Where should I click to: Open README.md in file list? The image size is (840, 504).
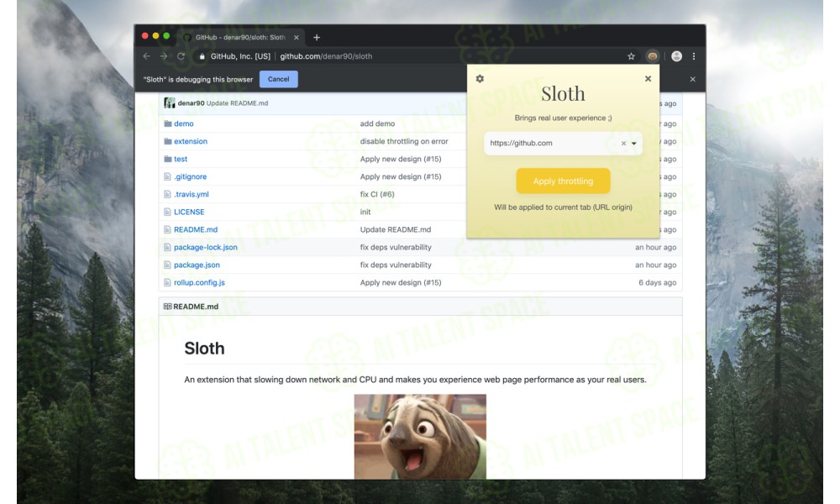[x=196, y=230]
